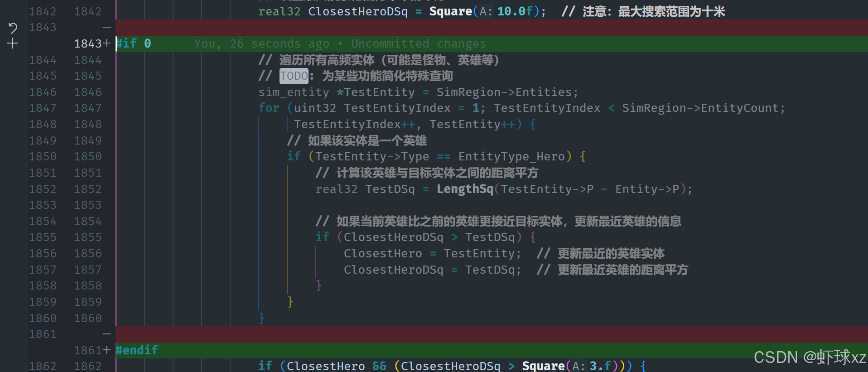Click the deleted-line minus marker at 1861
This screenshot has height=372, width=868.
(x=107, y=334)
